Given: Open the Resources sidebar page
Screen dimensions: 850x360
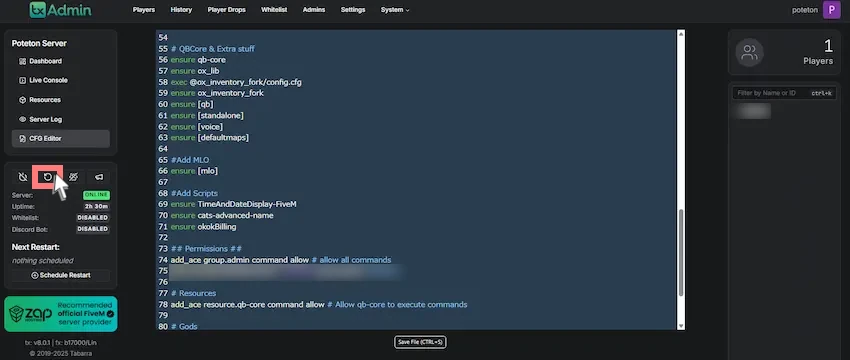Looking at the screenshot, I should coord(61,100).
